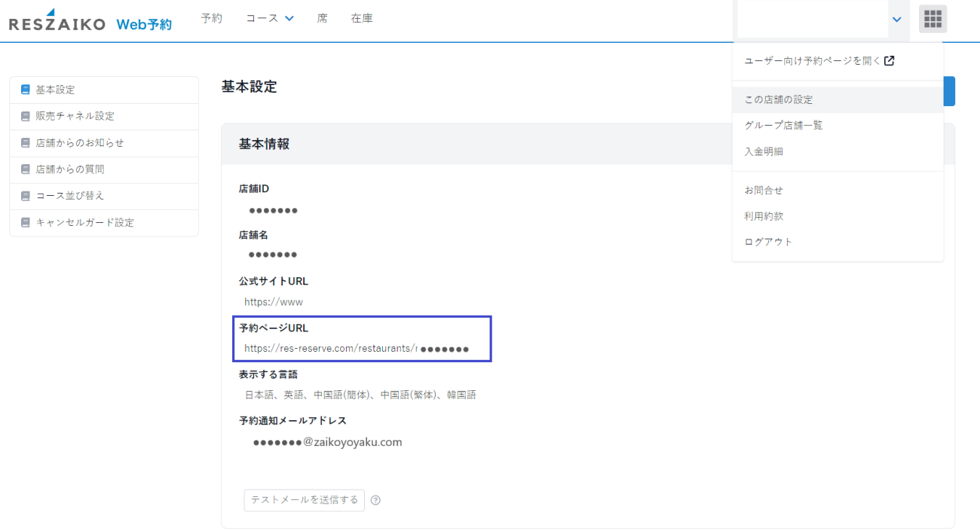Click the 予約ページURL link
Viewport: 980px width, 531px height.
330,349
